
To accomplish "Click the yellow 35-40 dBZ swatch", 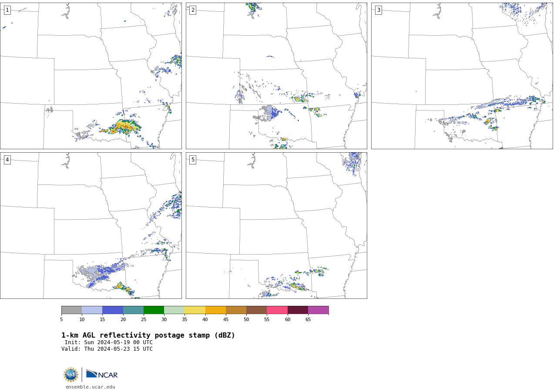I will click(195, 310).
